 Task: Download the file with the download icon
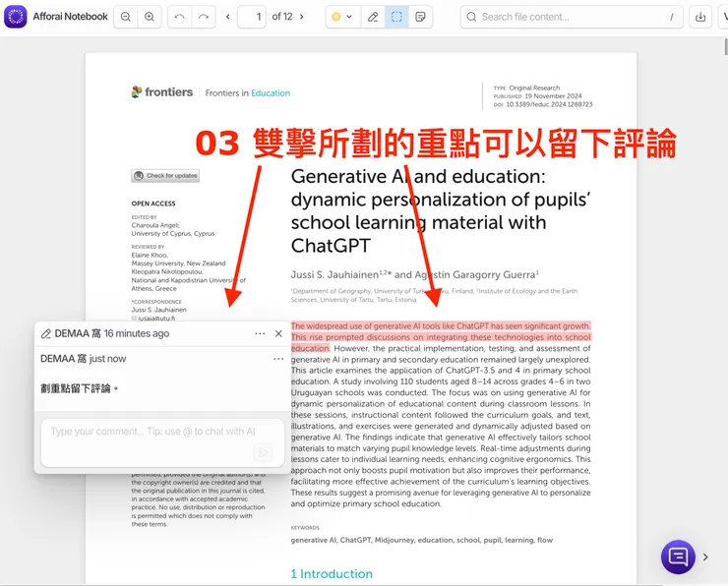pos(700,17)
